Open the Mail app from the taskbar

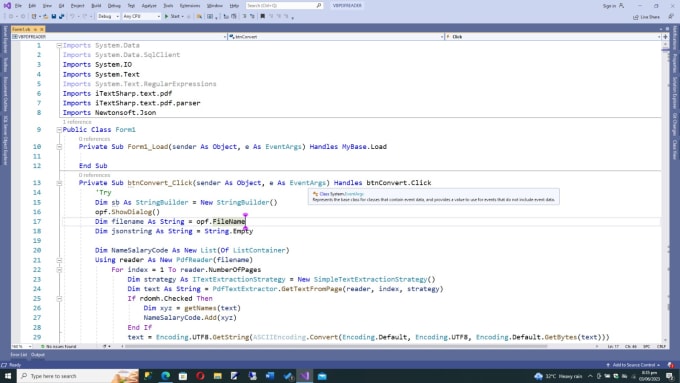tap(322, 376)
